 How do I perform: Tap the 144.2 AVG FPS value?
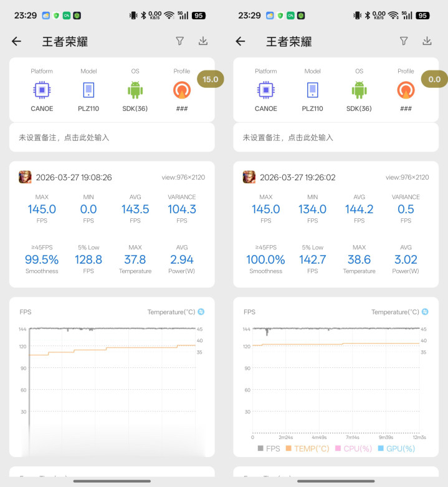click(360, 210)
